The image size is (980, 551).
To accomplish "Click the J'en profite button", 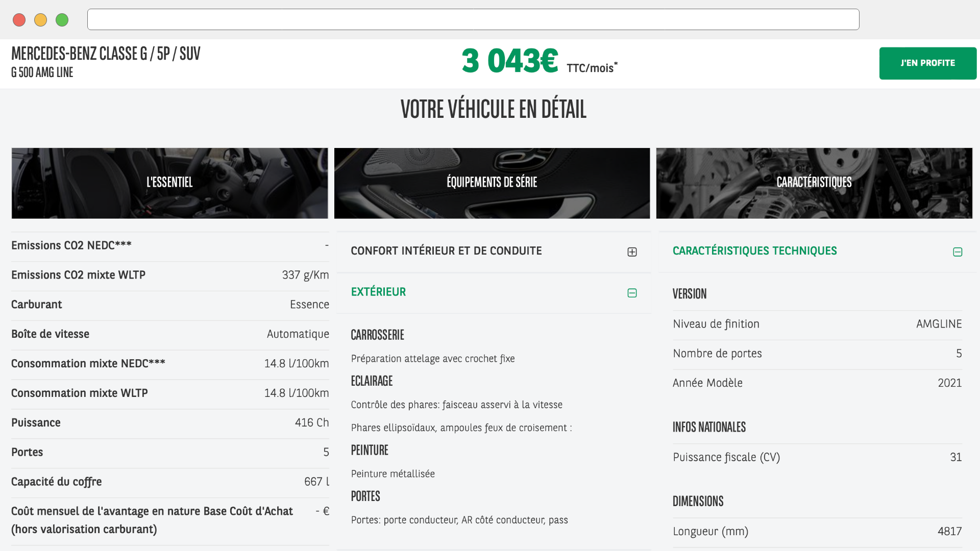I will [927, 63].
